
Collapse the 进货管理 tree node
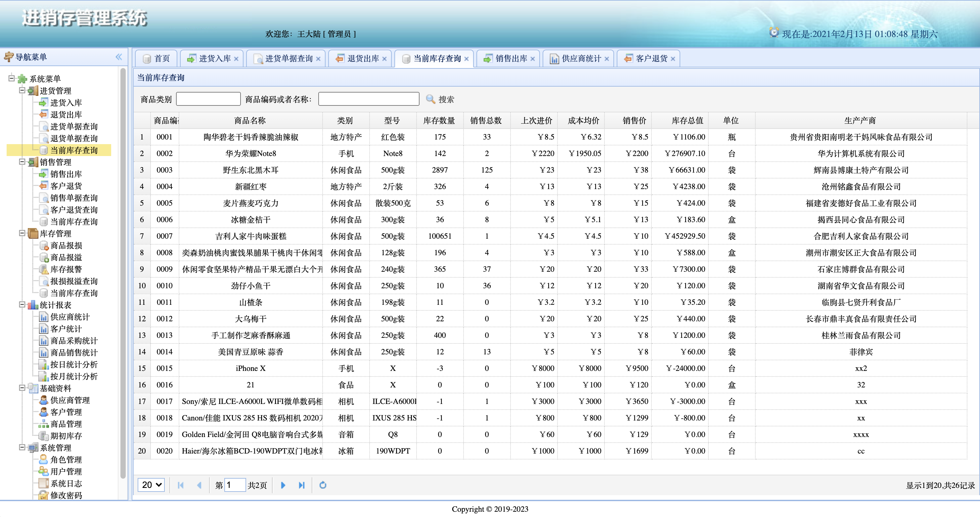click(22, 90)
